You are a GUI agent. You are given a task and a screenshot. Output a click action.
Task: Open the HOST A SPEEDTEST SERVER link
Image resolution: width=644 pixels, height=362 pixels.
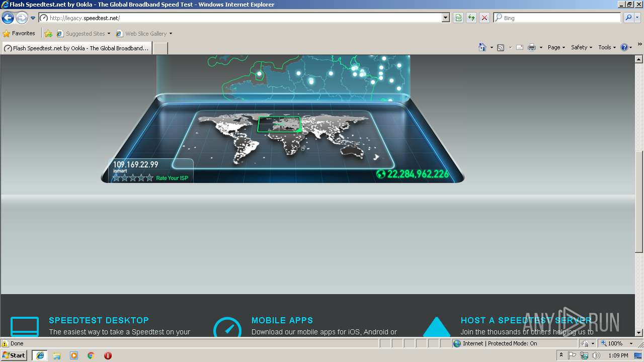[x=526, y=320]
